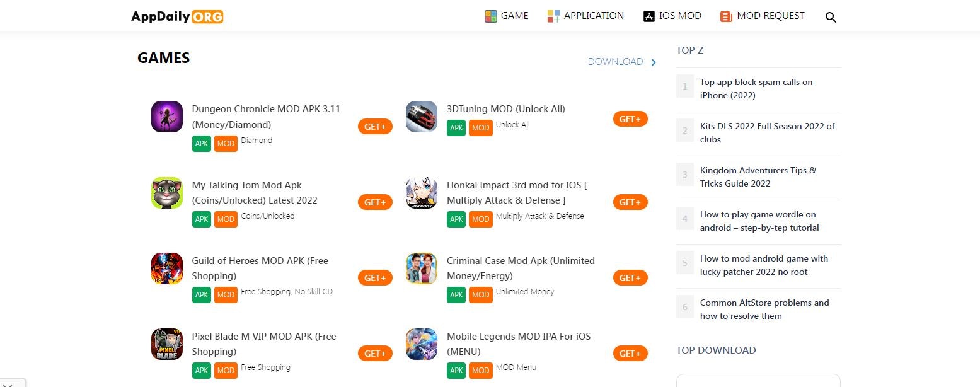Viewport: 980px width, 387px height.
Task: Open the GAME menu item
Action: coord(506,16)
